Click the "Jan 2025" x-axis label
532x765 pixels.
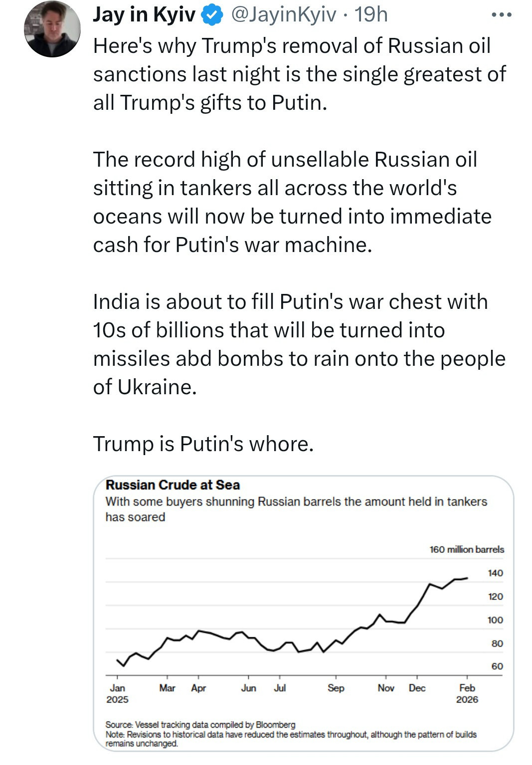[x=118, y=694]
